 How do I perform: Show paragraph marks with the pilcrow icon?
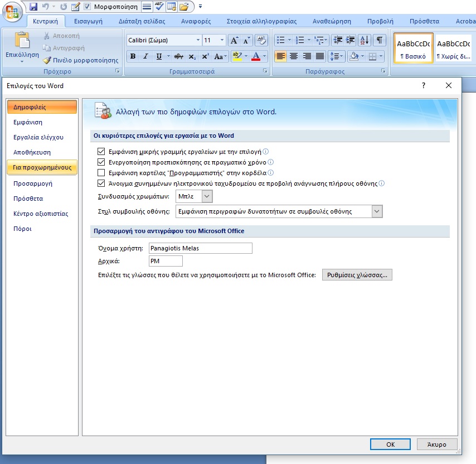[x=380, y=40]
